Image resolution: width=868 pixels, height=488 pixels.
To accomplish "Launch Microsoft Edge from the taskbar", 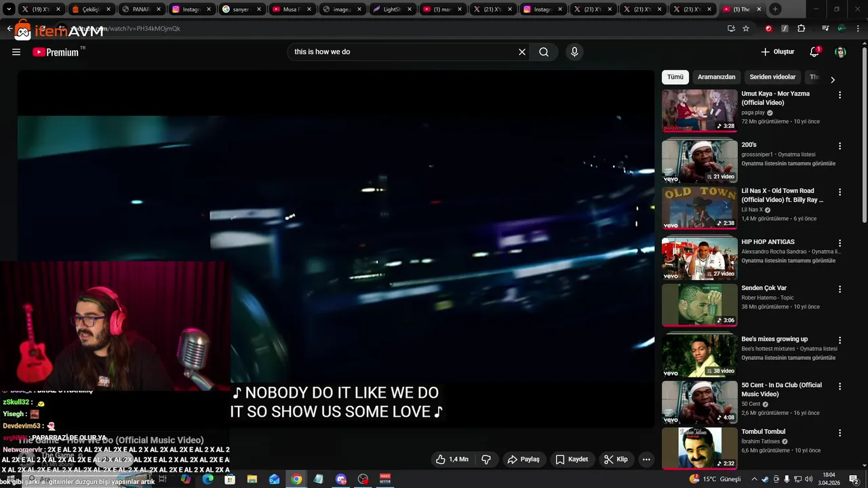I will 208,479.
